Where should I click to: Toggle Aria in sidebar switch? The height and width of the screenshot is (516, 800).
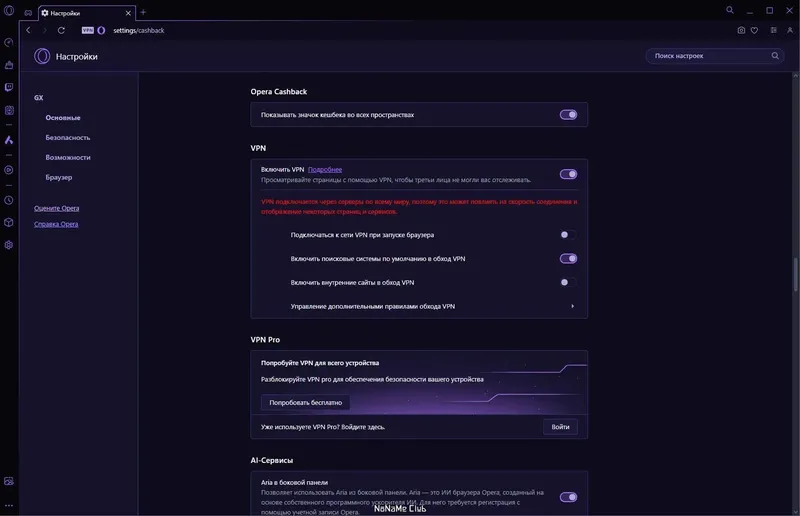pos(568,497)
